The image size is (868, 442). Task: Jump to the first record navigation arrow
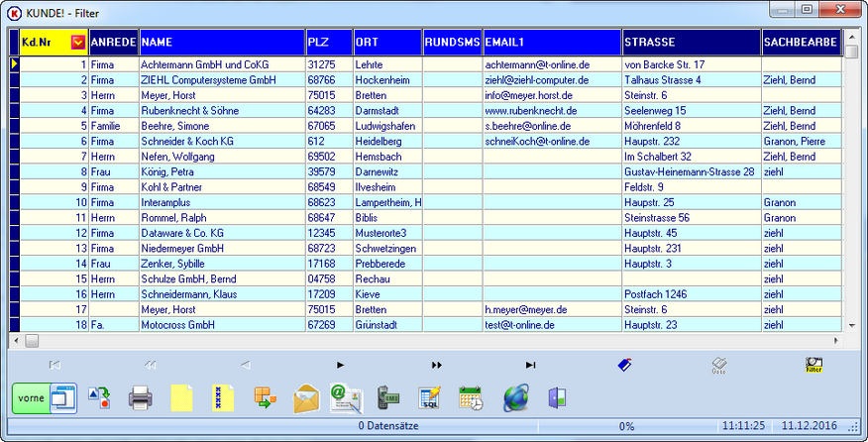(54, 365)
